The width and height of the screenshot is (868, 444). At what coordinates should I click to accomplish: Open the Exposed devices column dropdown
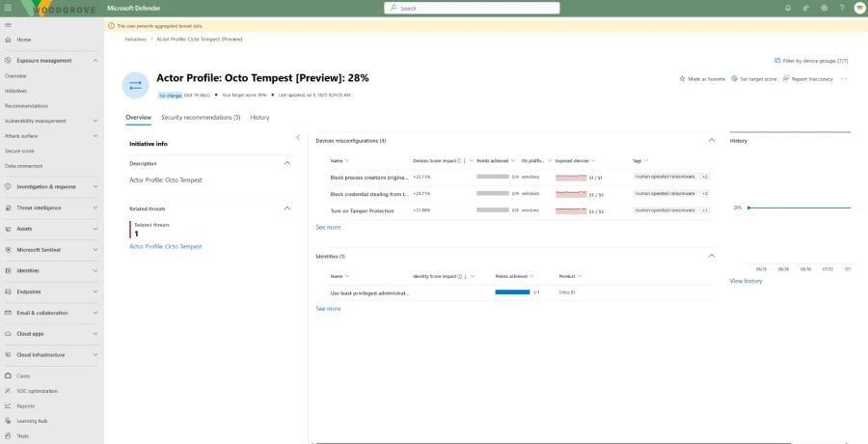click(x=593, y=161)
